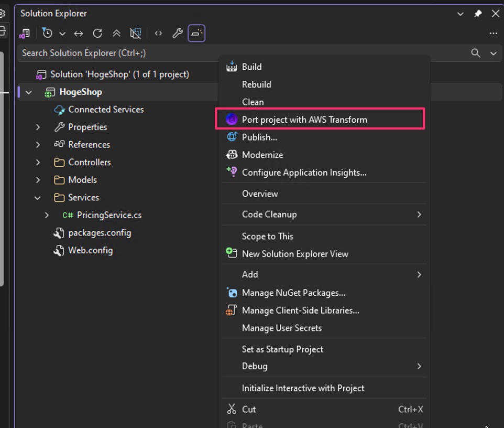Open the Debug submenu
The width and height of the screenshot is (504, 428).
click(x=324, y=366)
